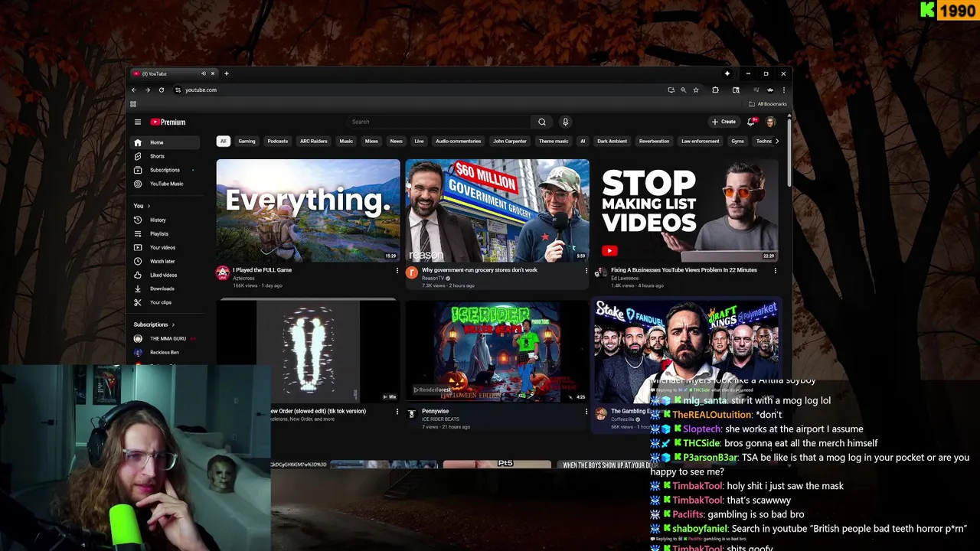Select the All category chip
The image size is (980, 551).
coord(223,141)
